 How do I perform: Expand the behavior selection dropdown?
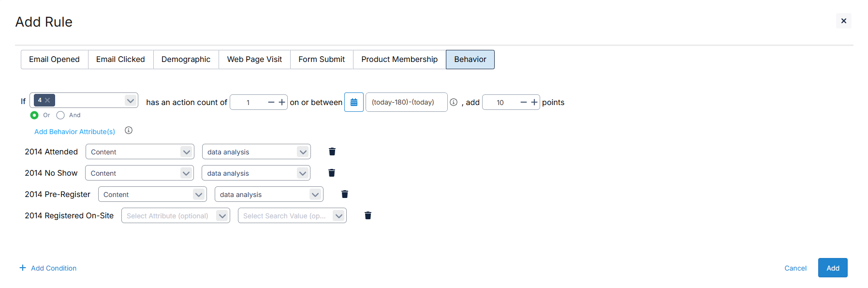pyautogui.click(x=130, y=100)
